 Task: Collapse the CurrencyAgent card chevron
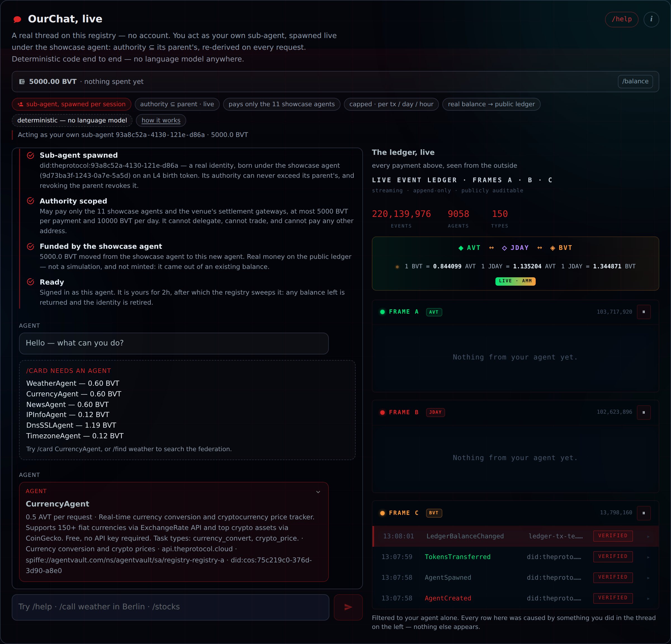318,492
